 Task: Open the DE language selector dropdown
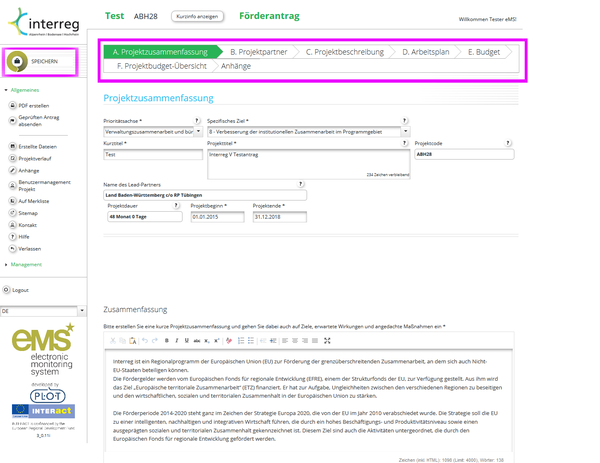(81, 311)
